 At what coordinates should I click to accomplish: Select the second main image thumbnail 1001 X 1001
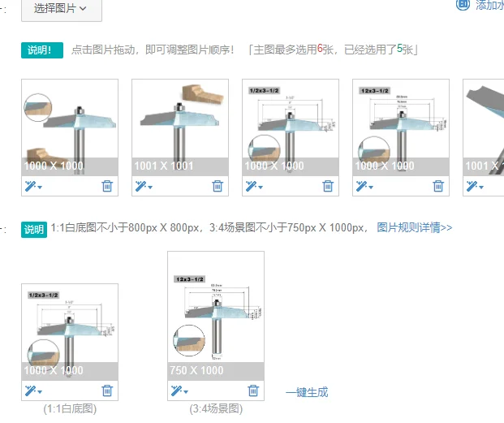180,127
